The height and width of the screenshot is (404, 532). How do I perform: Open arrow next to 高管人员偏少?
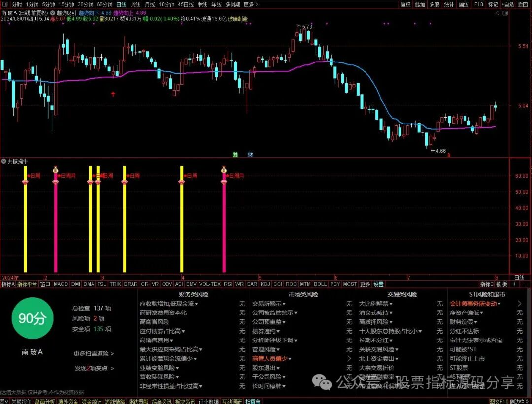(x=349, y=359)
